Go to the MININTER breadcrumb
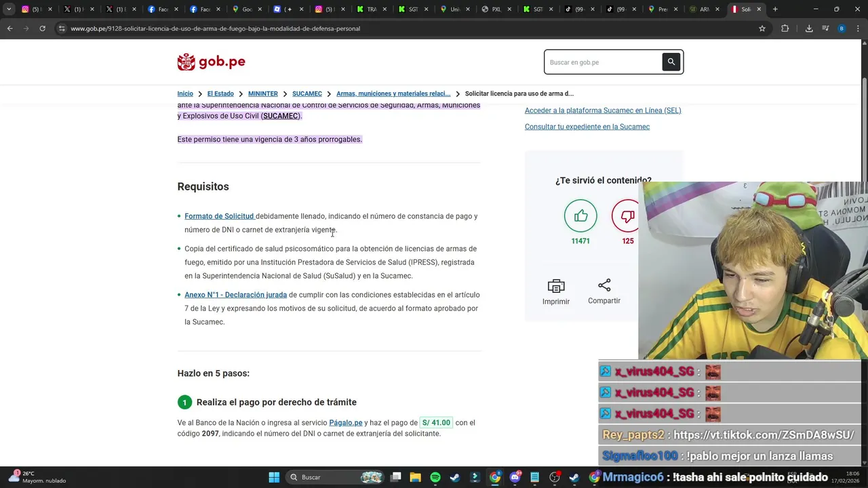Image resolution: width=868 pixels, height=488 pixels. tap(263, 94)
